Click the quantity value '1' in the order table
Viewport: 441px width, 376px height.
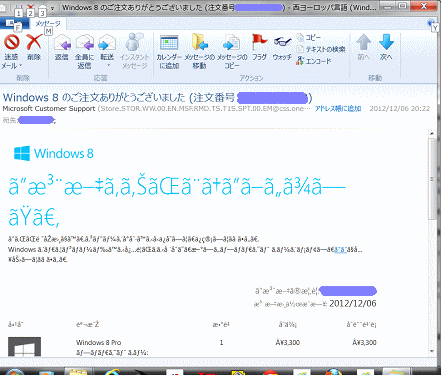pos(221,342)
